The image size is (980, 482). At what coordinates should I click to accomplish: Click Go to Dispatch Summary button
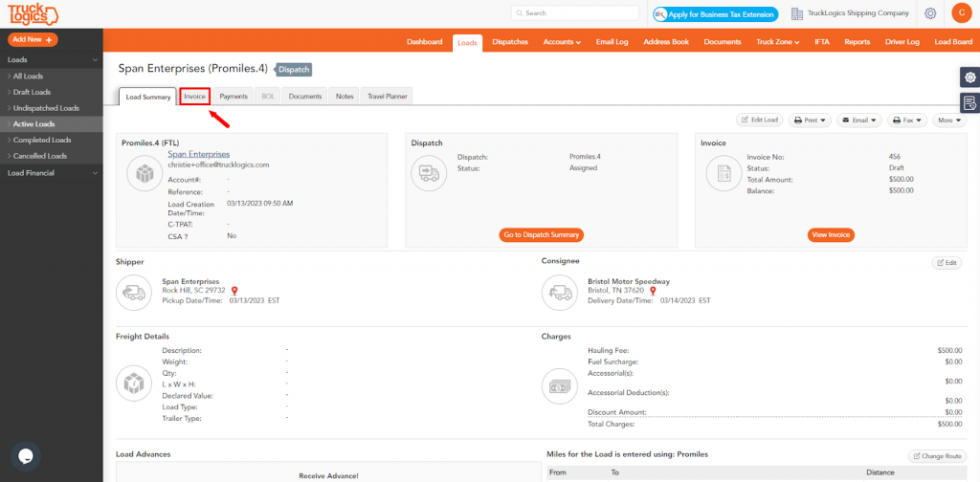coord(542,234)
